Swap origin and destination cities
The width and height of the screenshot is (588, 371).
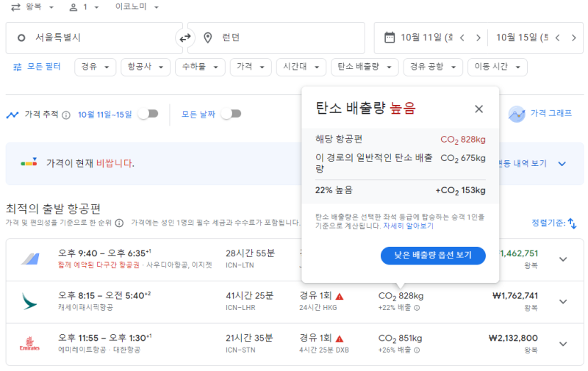pyautogui.click(x=185, y=38)
